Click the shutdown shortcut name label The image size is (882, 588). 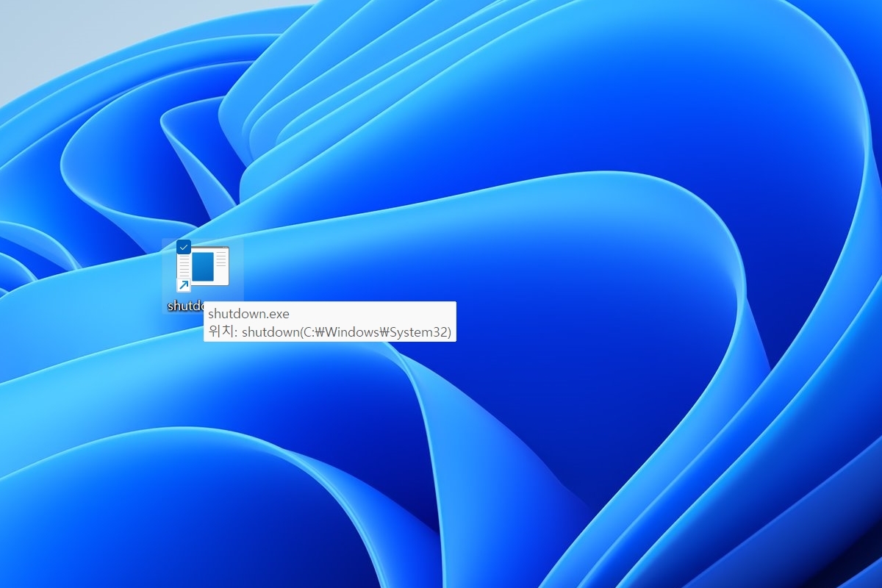point(185,306)
